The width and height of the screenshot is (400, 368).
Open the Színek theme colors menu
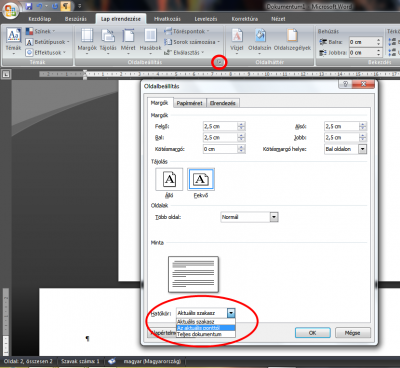(40, 31)
